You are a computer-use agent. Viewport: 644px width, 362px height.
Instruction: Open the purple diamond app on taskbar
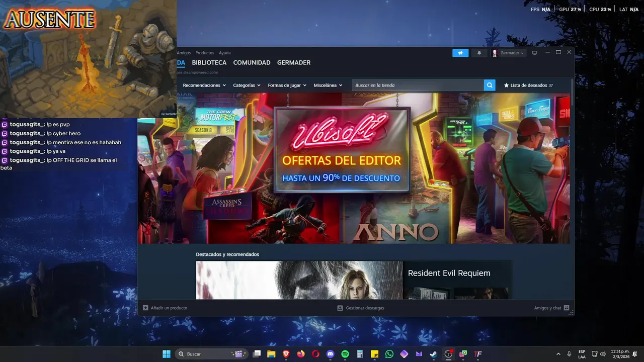404,354
